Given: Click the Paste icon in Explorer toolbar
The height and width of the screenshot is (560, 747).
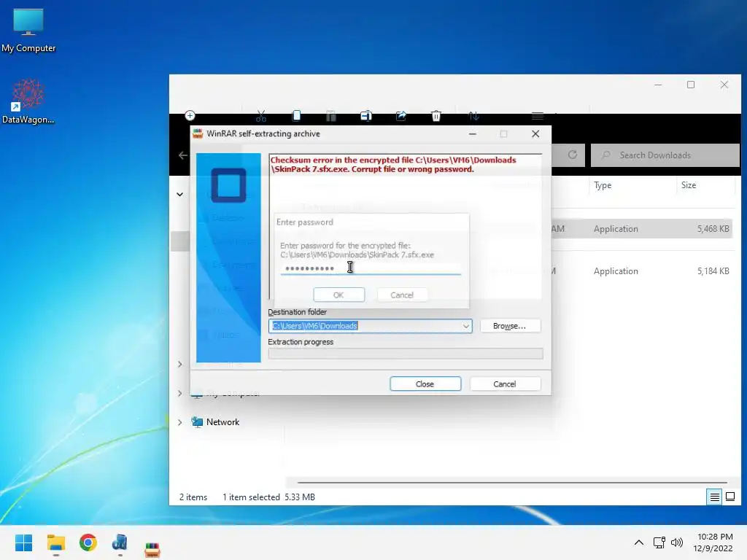Looking at the screenshot, I should coord(331,116).
